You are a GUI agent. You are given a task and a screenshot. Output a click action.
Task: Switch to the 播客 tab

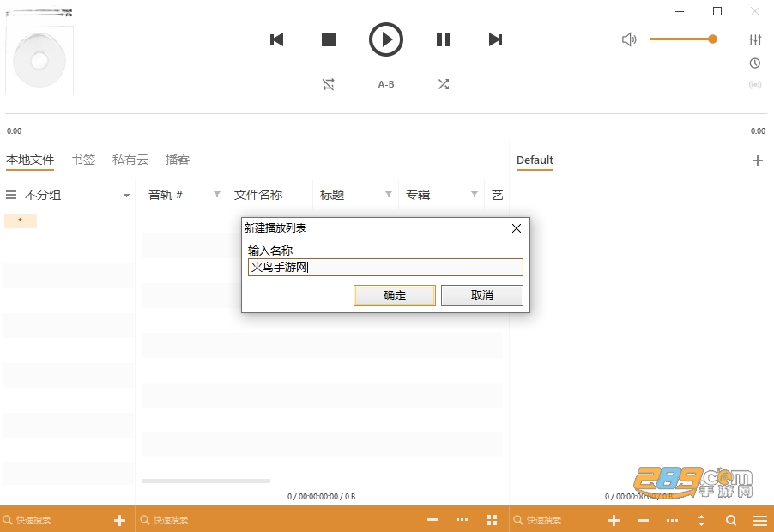point(178,160)
